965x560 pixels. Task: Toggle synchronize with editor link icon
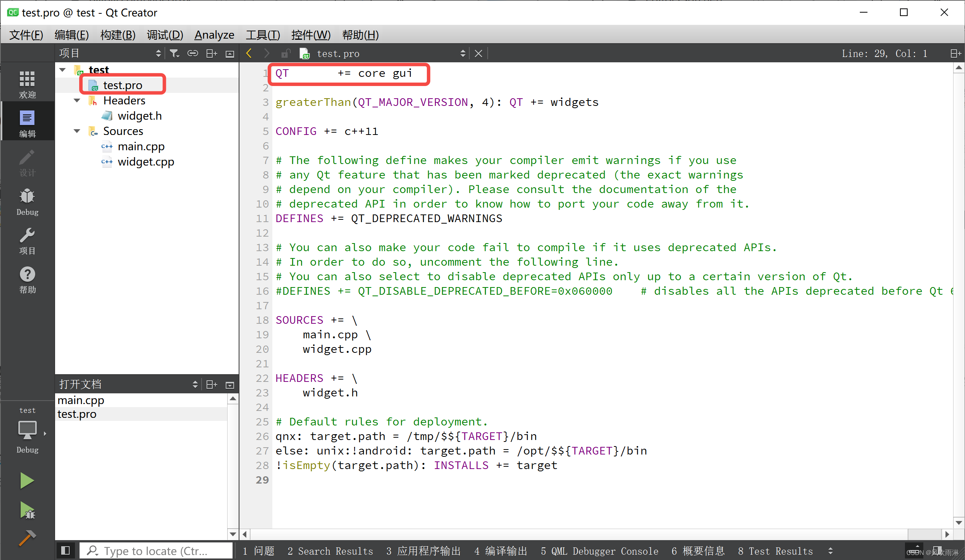coord(193,54)
